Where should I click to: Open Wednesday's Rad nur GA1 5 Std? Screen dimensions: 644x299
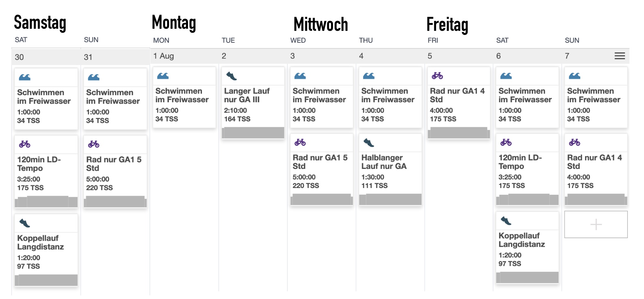click(320, 162)
